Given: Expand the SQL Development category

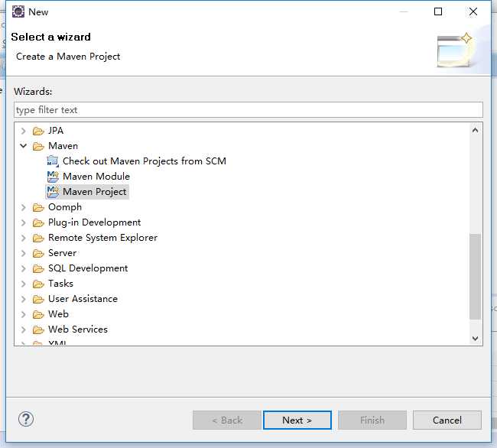Looking at the screenshot, I should (23, 268).
